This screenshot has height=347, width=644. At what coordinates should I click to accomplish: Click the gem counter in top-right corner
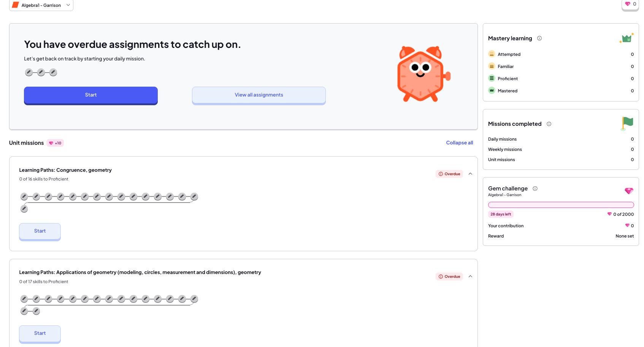point(630,5)
